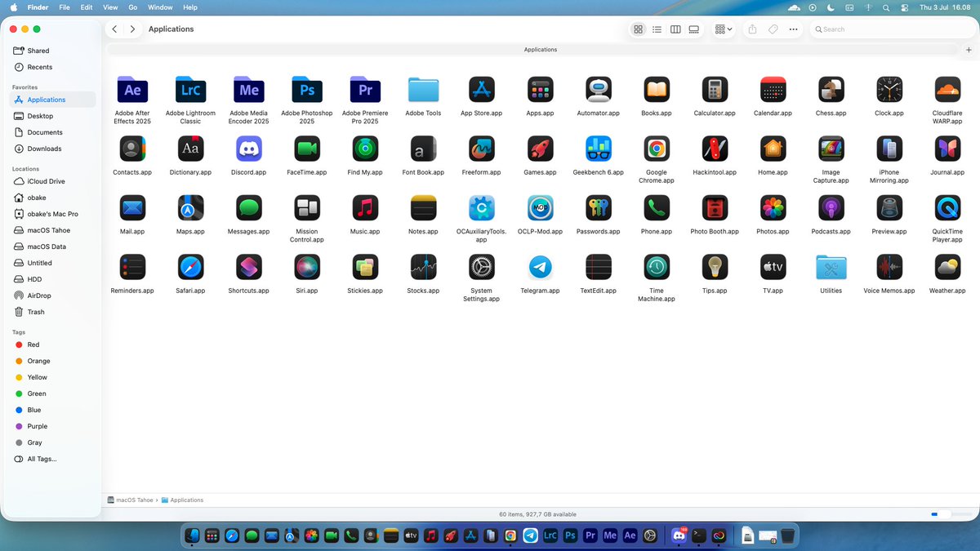This screenshot has width=980, height=551.
Task: Add a new tab with plus button
Action: click(969, 50)
